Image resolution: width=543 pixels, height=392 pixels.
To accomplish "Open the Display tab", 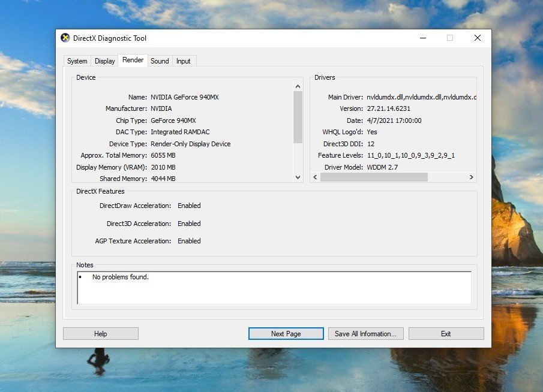I will [105, 61].
